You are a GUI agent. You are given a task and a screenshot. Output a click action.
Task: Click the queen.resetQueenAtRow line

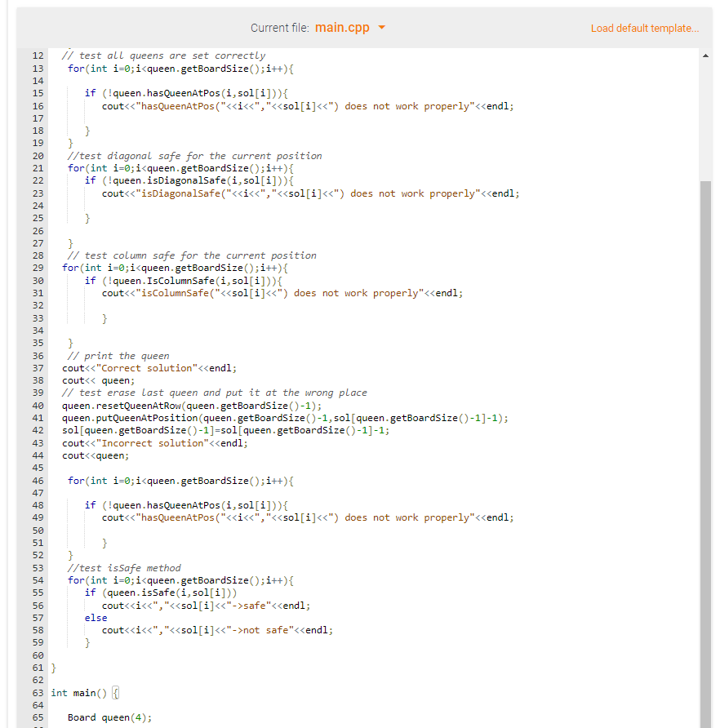point(192,406)
